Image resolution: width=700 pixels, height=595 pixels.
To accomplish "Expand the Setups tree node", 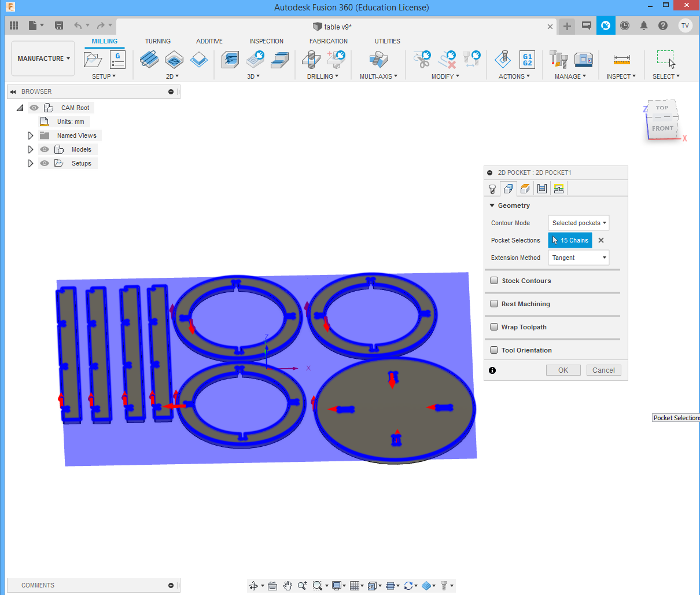I will pyautogui.click(x=30, y=163).
